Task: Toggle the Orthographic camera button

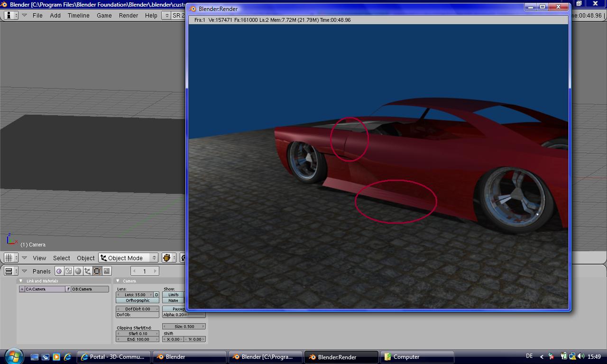Action: [138, 300]
